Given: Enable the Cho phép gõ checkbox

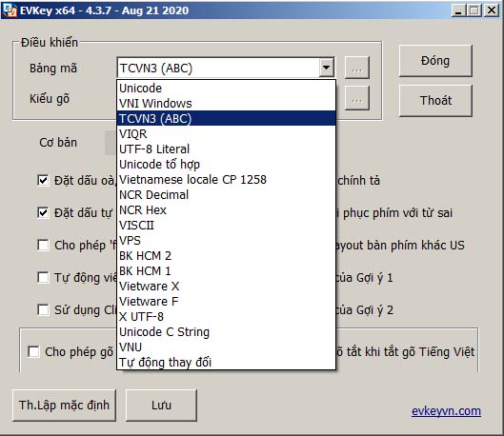Looking at the screenshot, I should pyautogui.click(x=33, y=351).
